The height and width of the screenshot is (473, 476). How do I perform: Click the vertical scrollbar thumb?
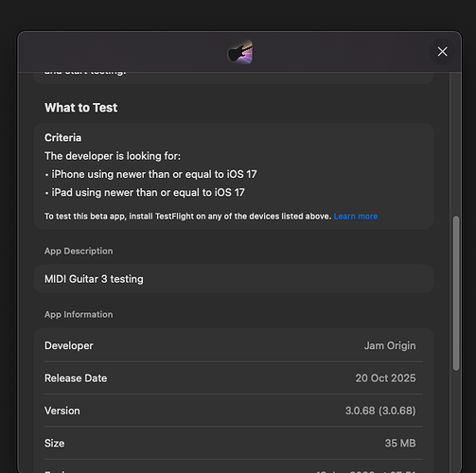click(456, 293)
